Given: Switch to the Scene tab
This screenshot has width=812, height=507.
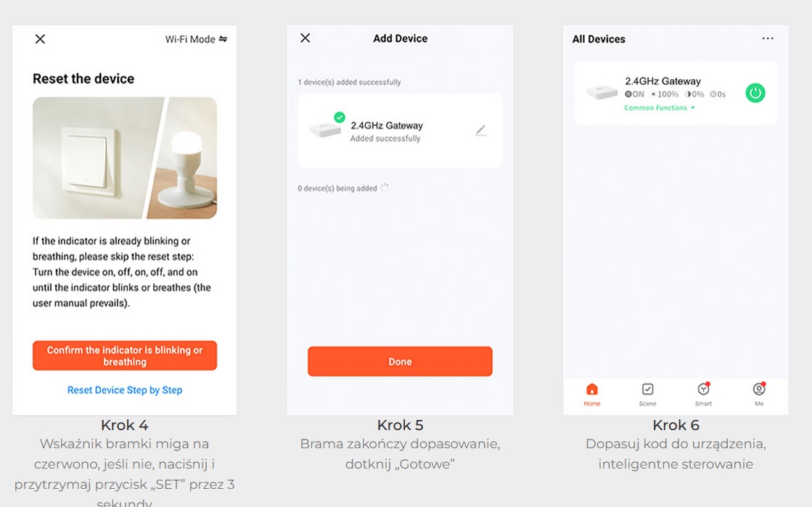Looking at the screenshot, I should pos(647,394).
